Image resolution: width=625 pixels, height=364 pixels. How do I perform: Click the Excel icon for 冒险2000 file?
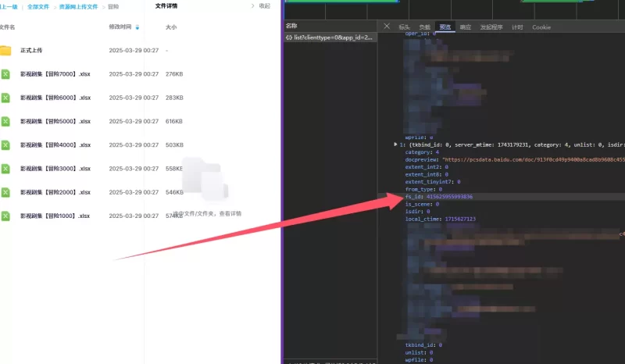tap(5, 192)
